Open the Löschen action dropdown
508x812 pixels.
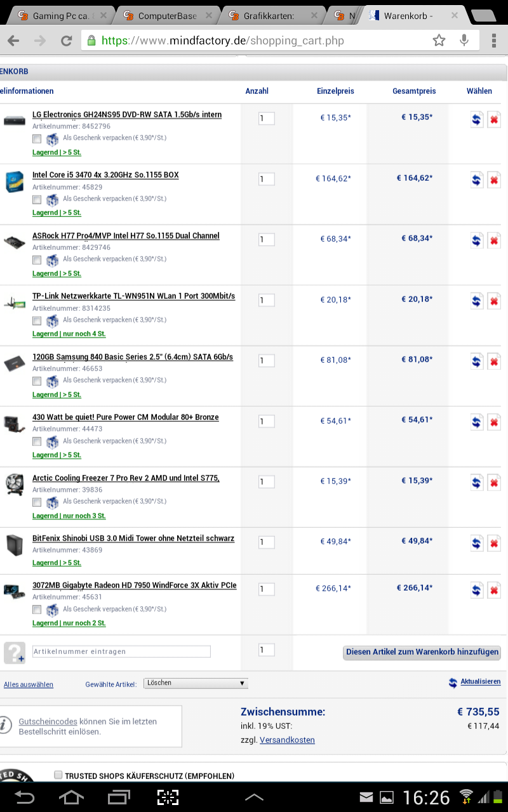(196, 683)
